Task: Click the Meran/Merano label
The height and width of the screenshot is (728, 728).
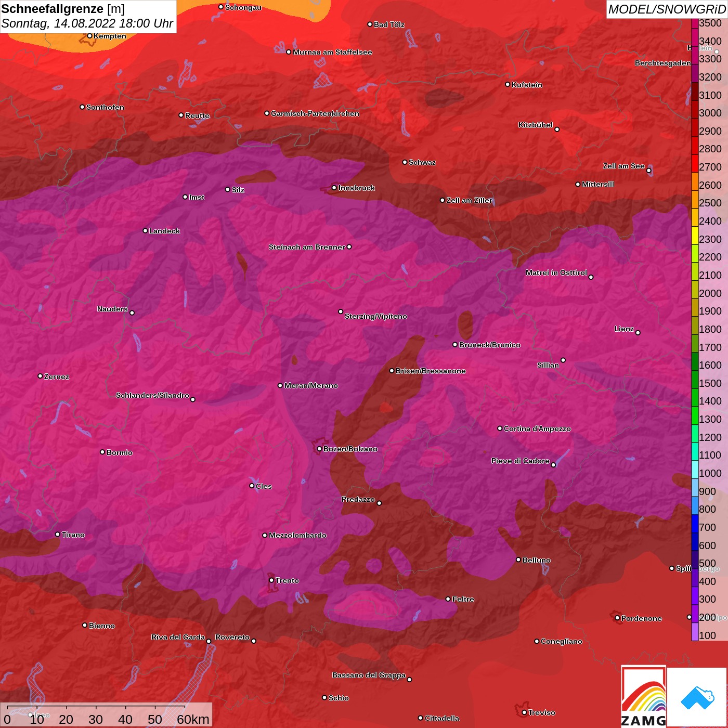Action: click(x=311, y=385)
